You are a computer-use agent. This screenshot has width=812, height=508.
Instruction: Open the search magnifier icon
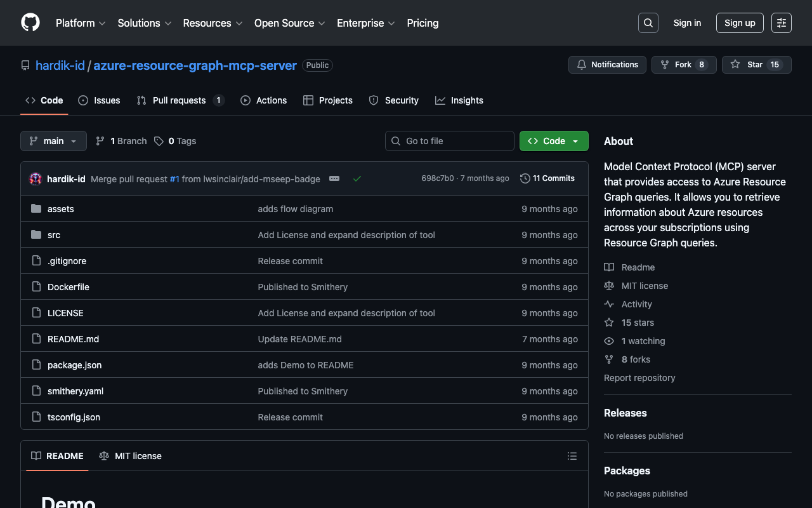(648, 23)
